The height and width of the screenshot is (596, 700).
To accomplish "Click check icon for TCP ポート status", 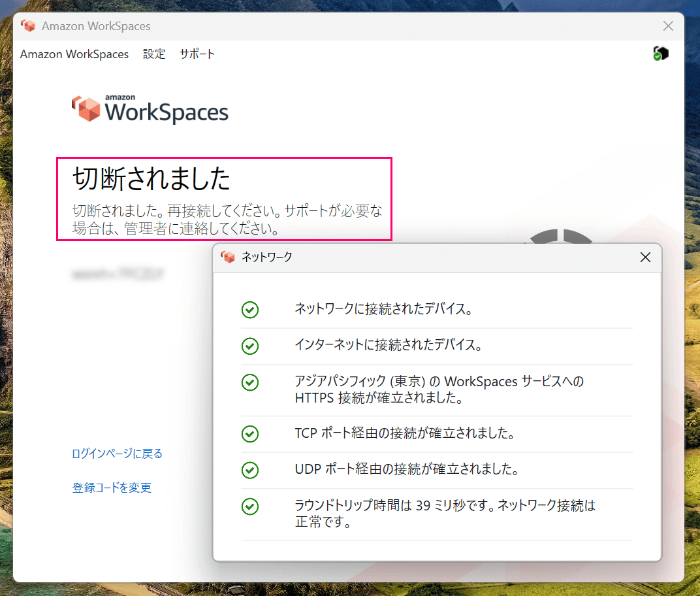I will click(250, 434).
